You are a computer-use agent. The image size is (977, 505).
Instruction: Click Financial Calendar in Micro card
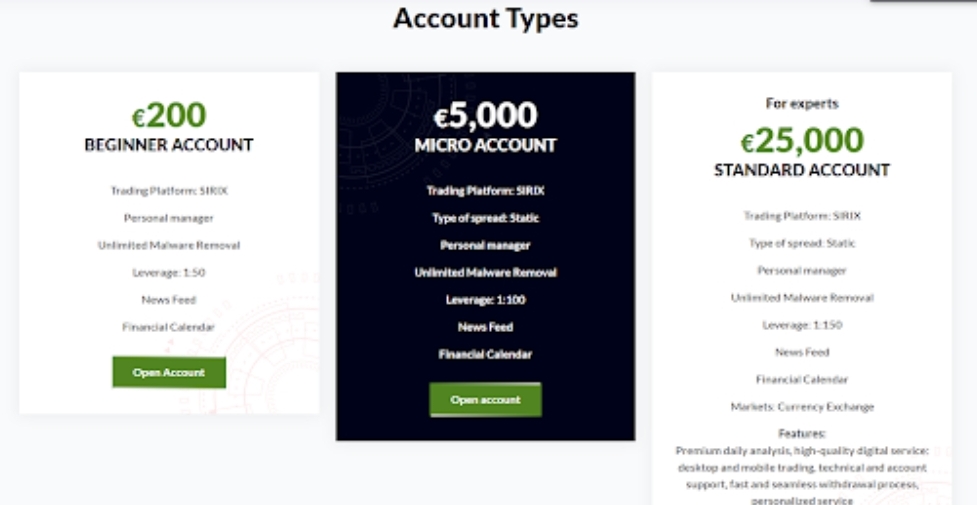point(485,355)
